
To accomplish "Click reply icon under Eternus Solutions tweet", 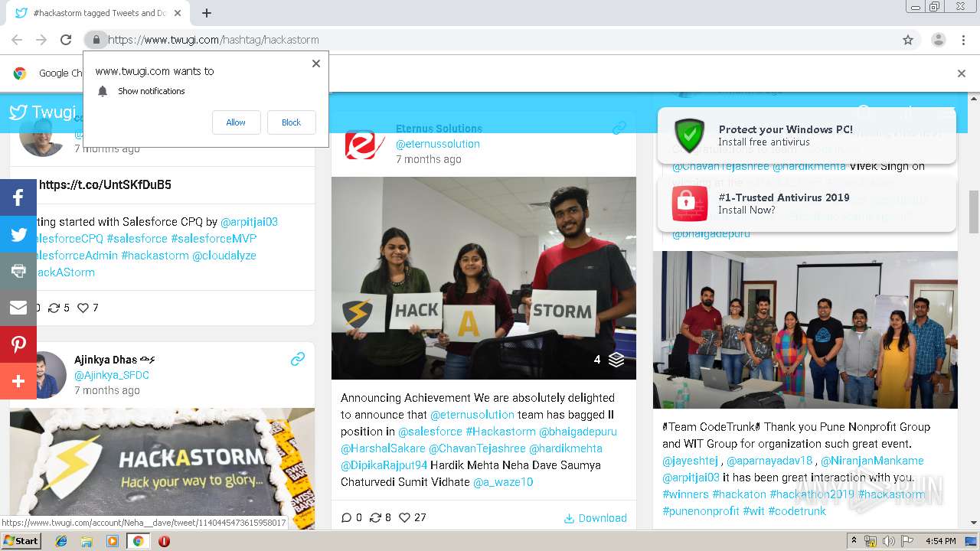I will (346, 517).
